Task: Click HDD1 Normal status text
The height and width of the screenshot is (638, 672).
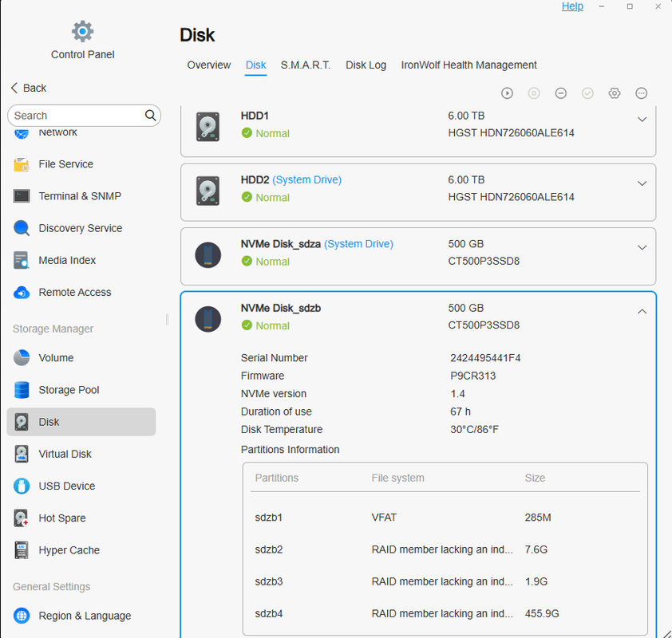Action: (x=272, y=134)
